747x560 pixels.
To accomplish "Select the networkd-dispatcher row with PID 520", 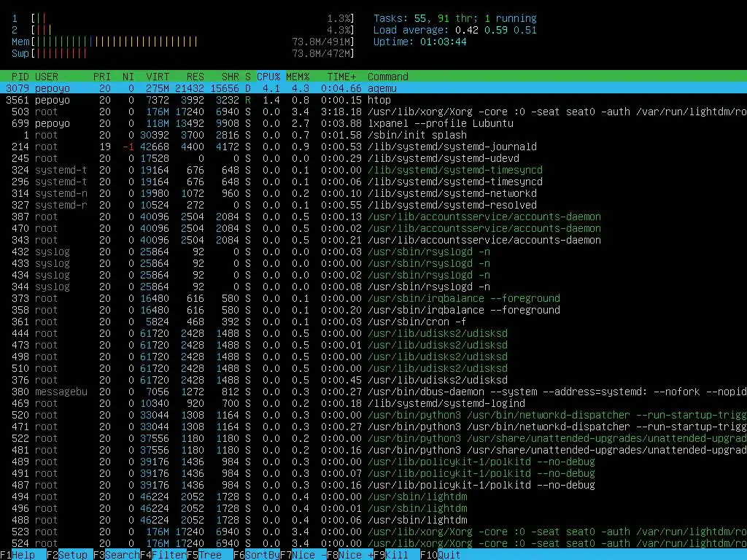I will (373, 415).
